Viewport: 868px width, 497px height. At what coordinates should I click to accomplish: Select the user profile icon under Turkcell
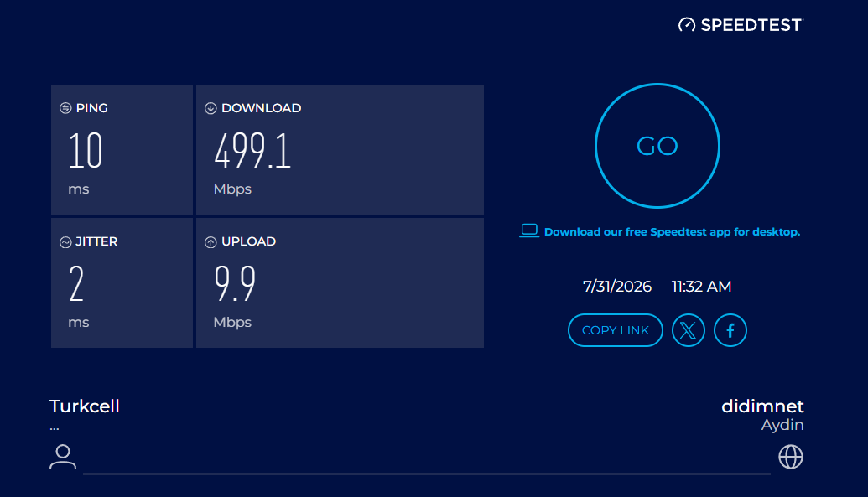pos(63,457)
